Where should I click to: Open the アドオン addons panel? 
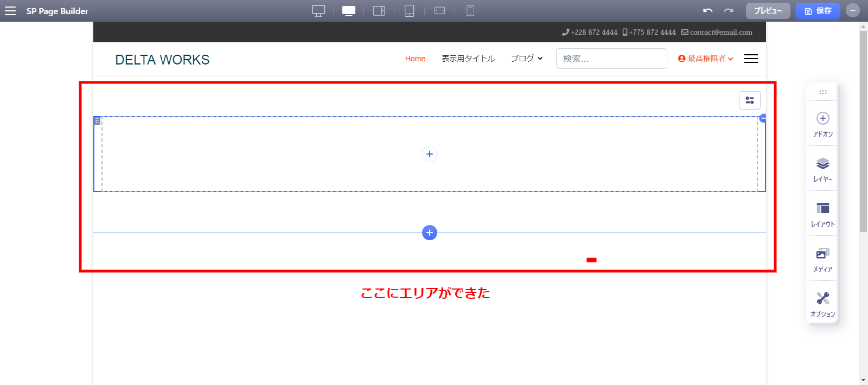click(823, 124)
